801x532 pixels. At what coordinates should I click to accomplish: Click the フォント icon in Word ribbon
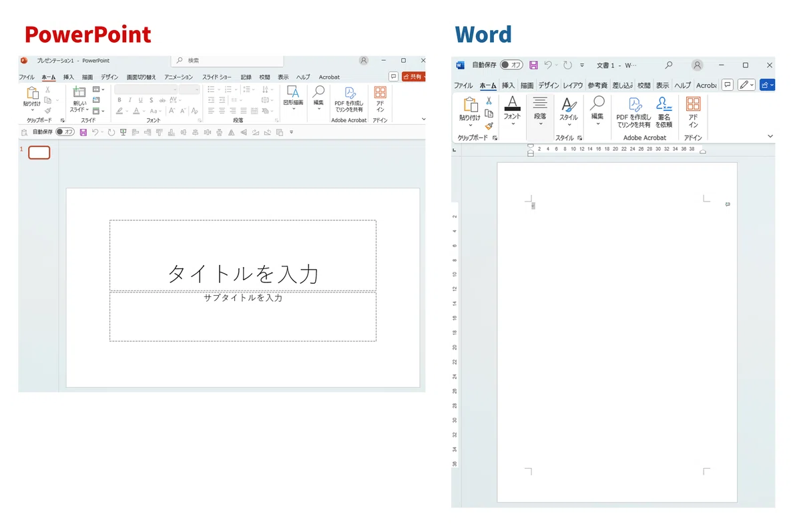pos(512,103)
